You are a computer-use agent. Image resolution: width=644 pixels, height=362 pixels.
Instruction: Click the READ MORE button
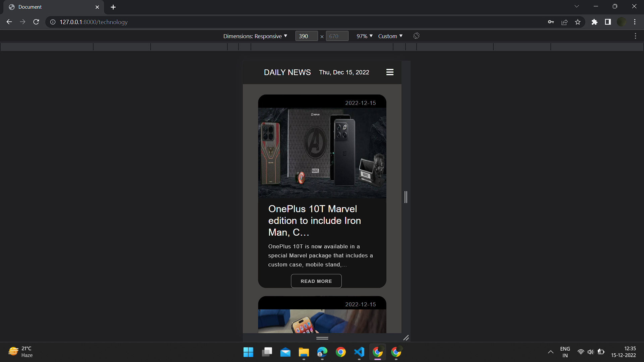click(x=316, y=281)
